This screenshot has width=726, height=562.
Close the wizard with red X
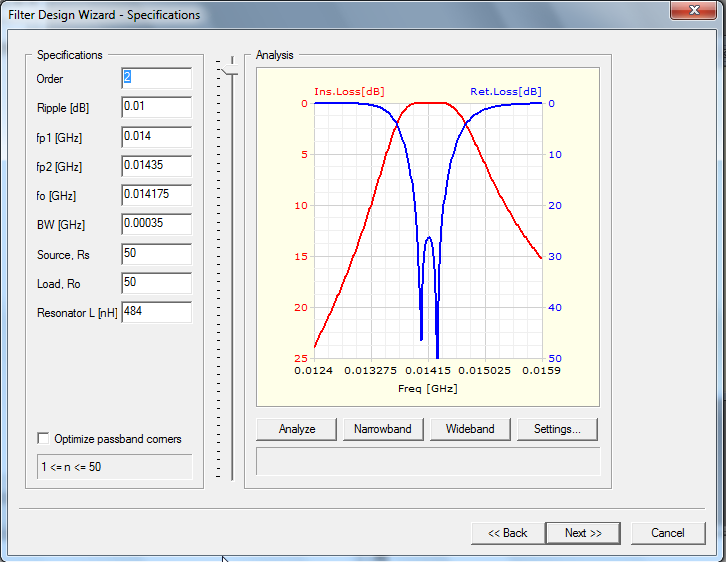[691, 11]
